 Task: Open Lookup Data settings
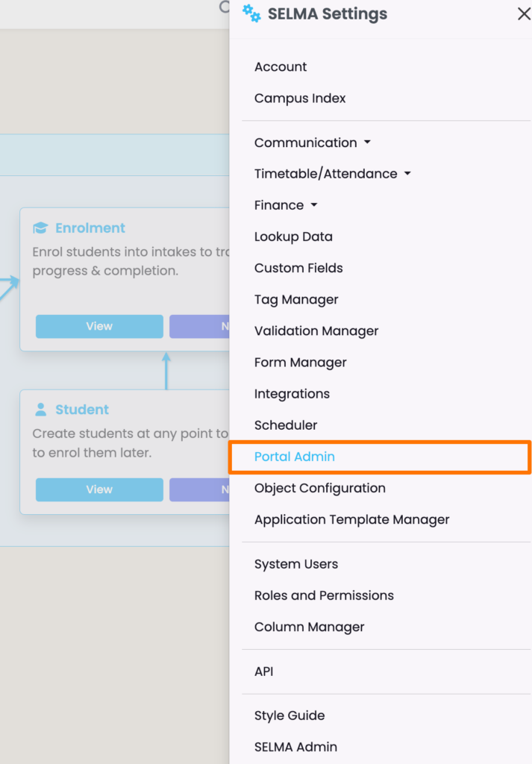[293, 237]
